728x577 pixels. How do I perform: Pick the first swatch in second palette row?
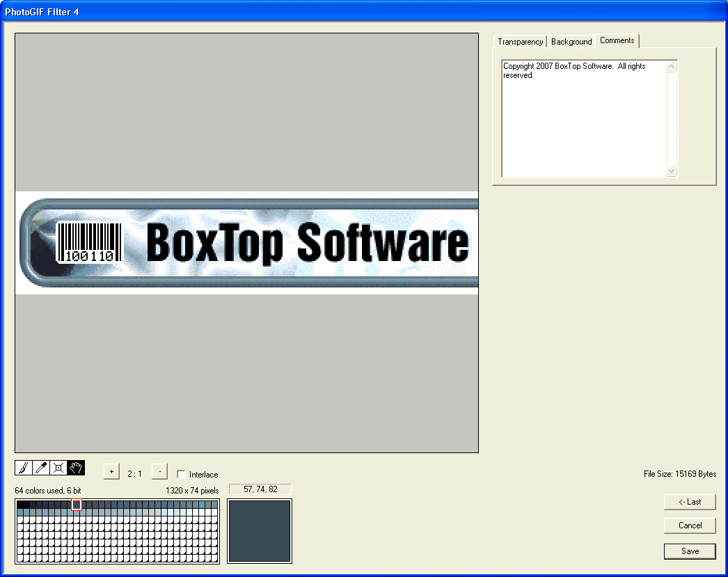pyautogui.click(x=20, y=512)
